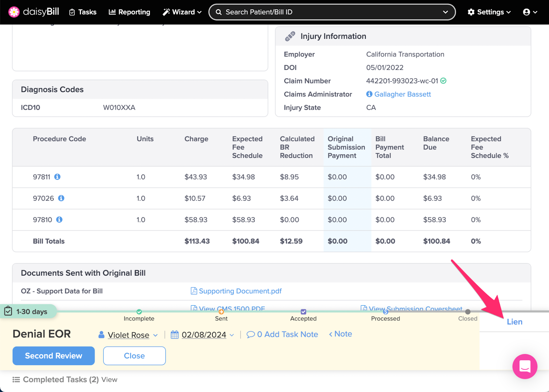Click the Search Patient/Bill ID field
Image resolution: width=549 pixels, height=392 pixels.
click(x=329, y=12)
